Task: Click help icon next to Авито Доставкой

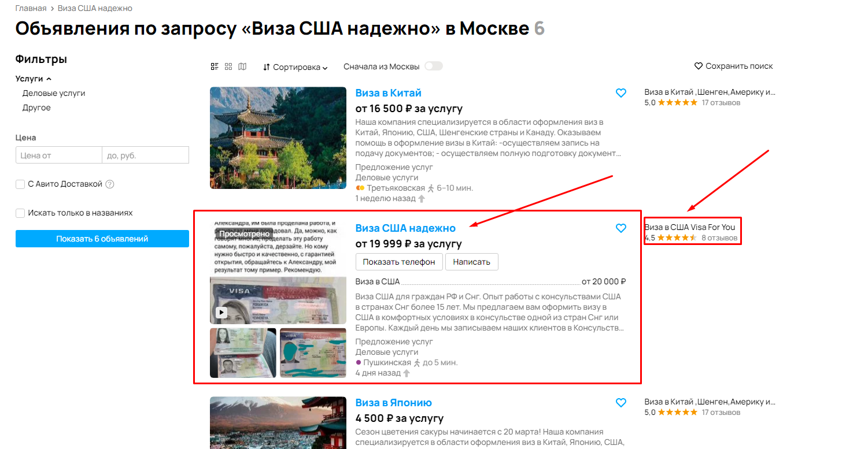Action: pos(110,184)
